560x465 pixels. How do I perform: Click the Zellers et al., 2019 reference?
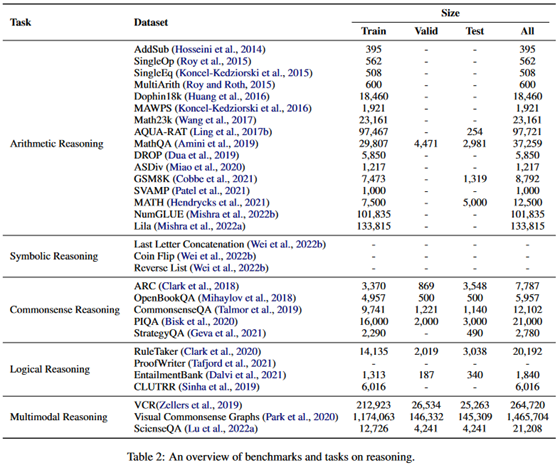pos(199,405)
